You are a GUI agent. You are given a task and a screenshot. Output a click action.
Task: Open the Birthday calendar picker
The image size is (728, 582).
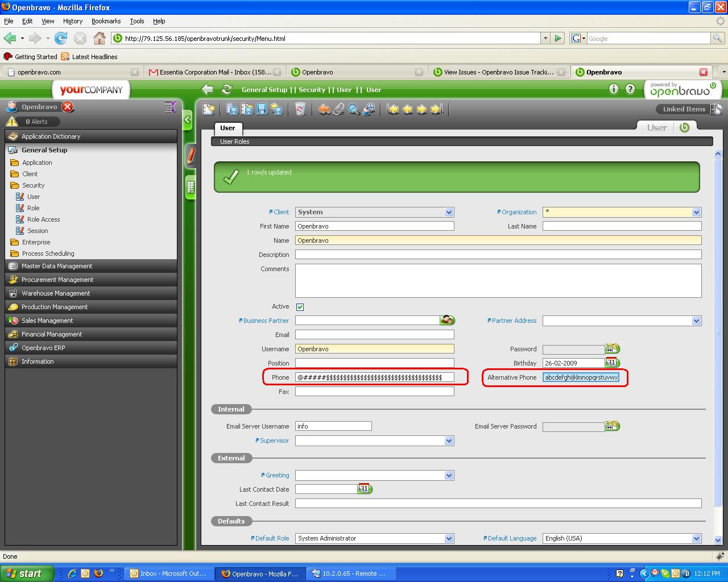coord(612,363)
